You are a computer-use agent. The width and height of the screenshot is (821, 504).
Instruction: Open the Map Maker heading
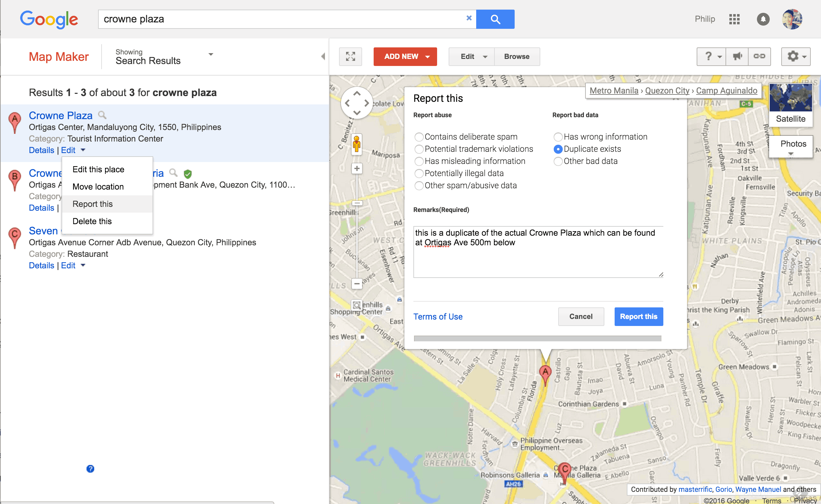coord(59,57)
